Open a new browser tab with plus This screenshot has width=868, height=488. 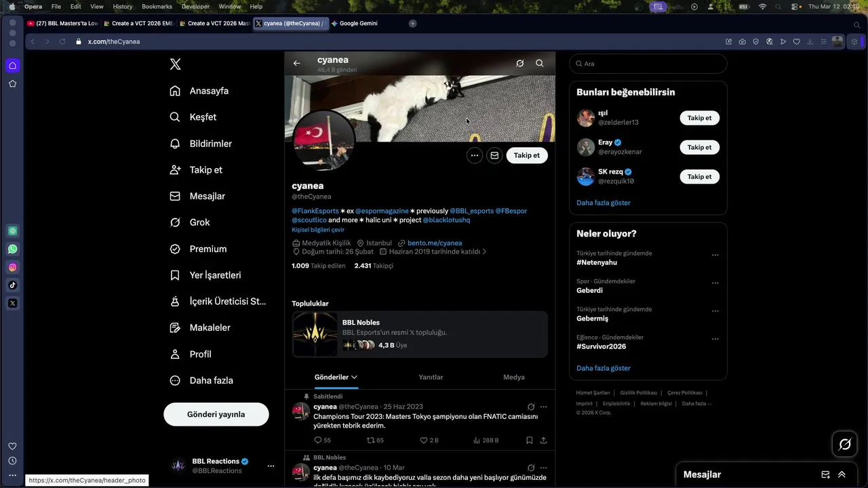pyautogui.click(x=412, y=23)
